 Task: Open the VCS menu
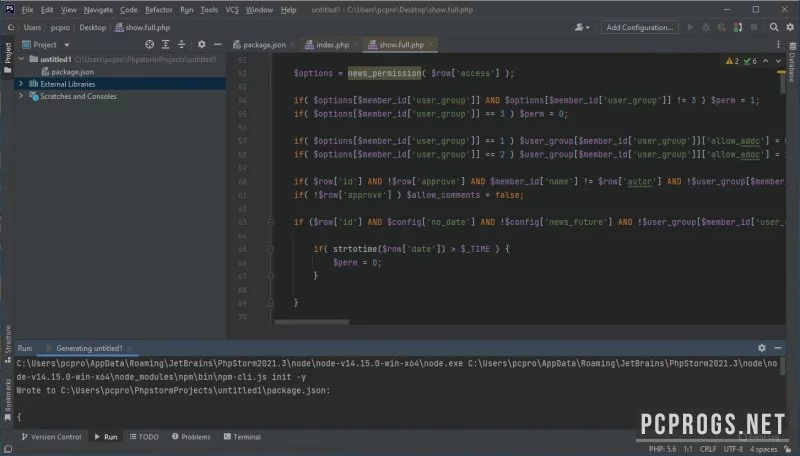pyautogui.click(x=232, y=10)
